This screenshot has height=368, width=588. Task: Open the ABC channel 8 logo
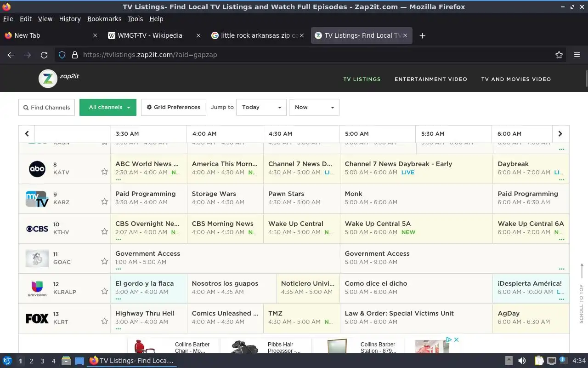[x=37, y=169]
